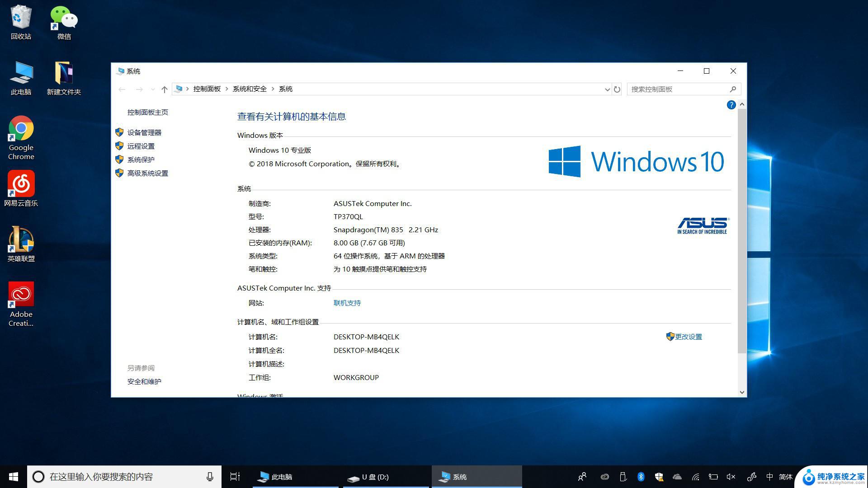The width and height of the screenshot is (868, 488).
Task: Open Advanced system settings (高级系统设置)
Action: (x=147, y=173)
